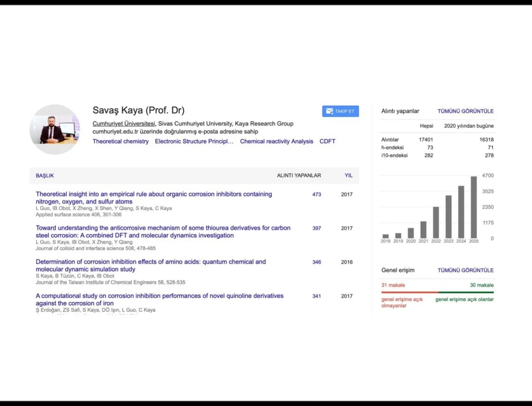Sort publications by Başlık column header
532x406 pixels.
45,176
